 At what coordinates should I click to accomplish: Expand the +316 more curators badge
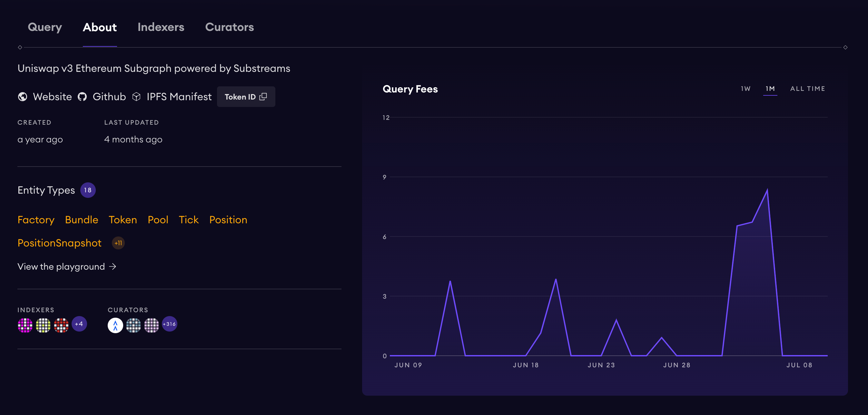tap(170, 324)
